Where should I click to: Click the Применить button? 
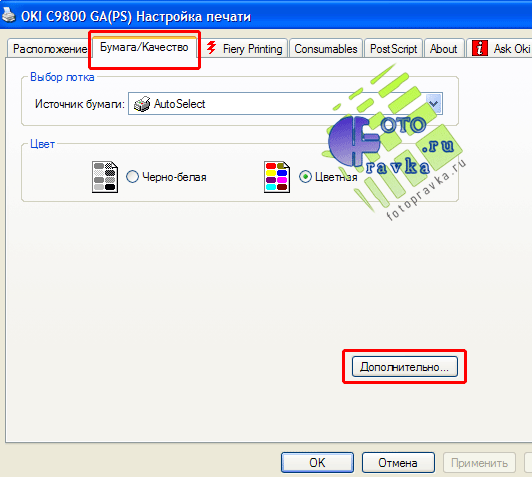point(479,462)
